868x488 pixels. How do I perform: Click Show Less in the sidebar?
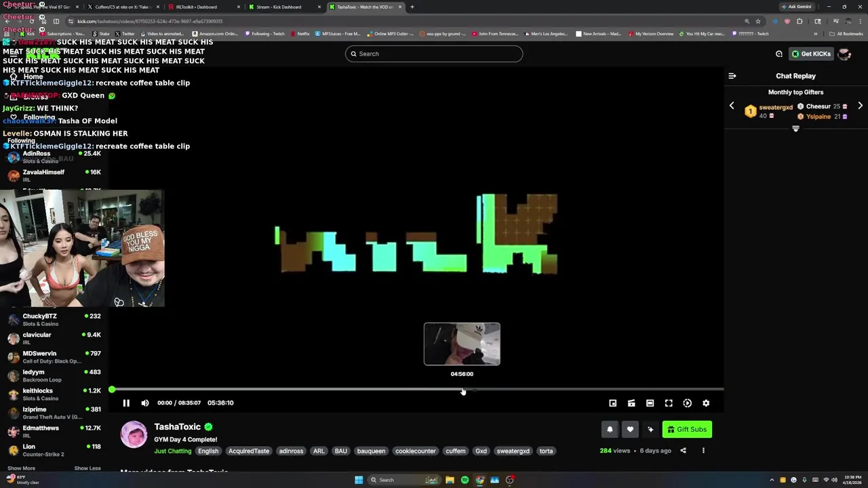click(x=87, y=468)
